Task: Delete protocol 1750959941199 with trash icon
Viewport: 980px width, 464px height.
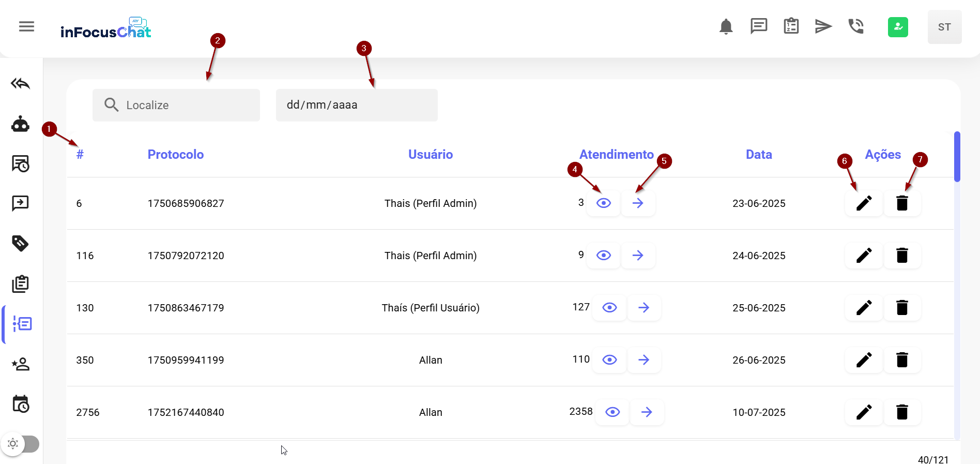Action: coord(902,360)
